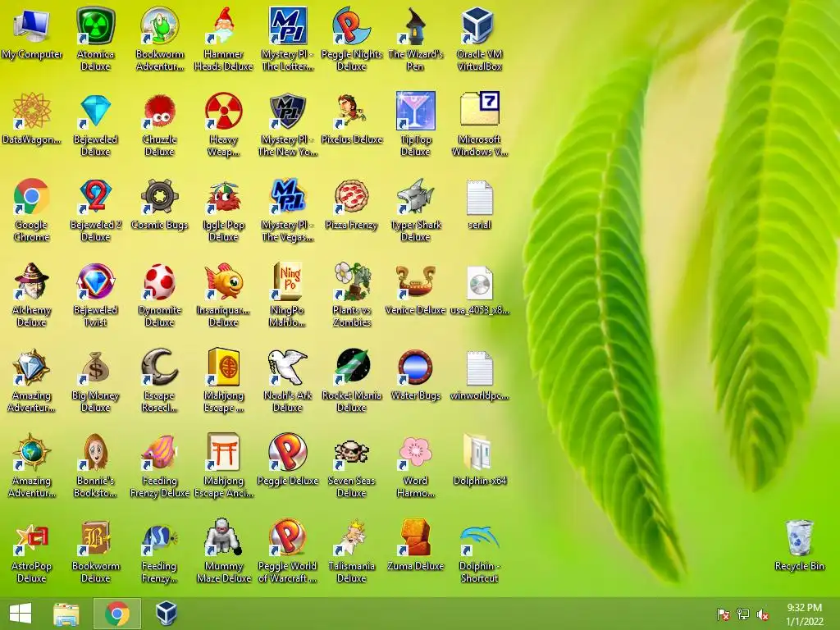Select Dynomite Deluxe spotted egg icon
The image size is (840, 630).
pos(159,282)
